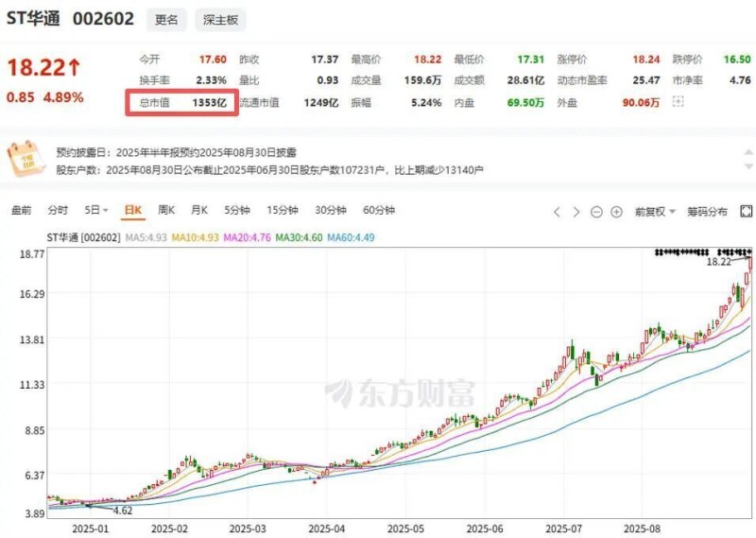The height and width of the screenshot is (538, 756).
Task: Expand 筹码分布 chip distribution panel
Action: click(707, 212)
